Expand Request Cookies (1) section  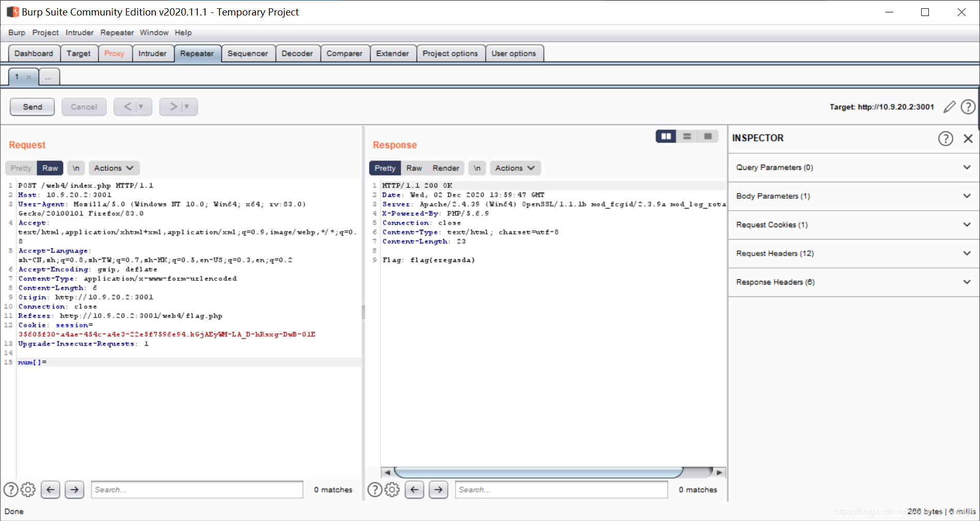pos(853,225)
